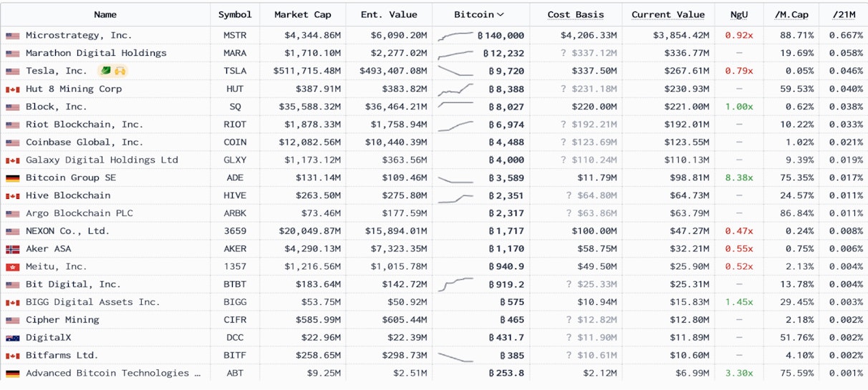Click the sparkline chart in the Bit Digital row
The width and height of the screenshot is (868, 390).
pos(455,284)
